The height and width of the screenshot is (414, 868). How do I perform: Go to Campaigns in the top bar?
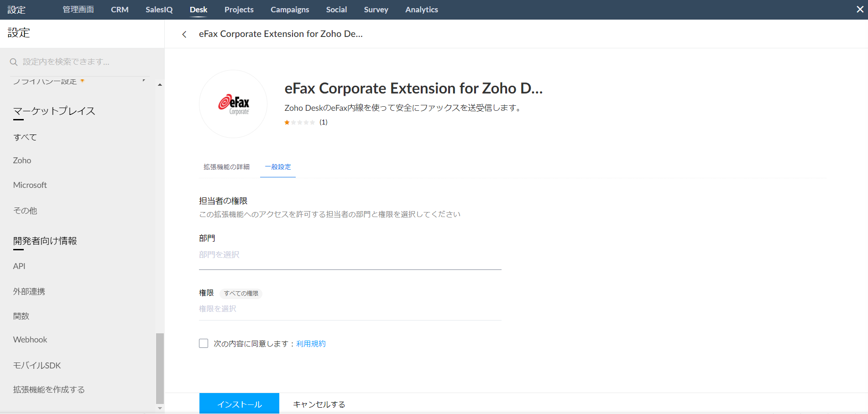(x=290, y=10)
